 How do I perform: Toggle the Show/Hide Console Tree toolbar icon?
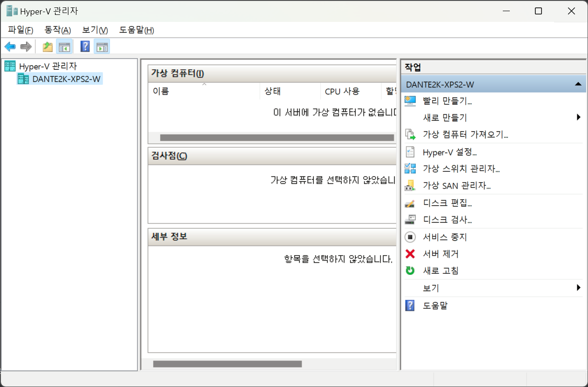[x=63, y=47]
